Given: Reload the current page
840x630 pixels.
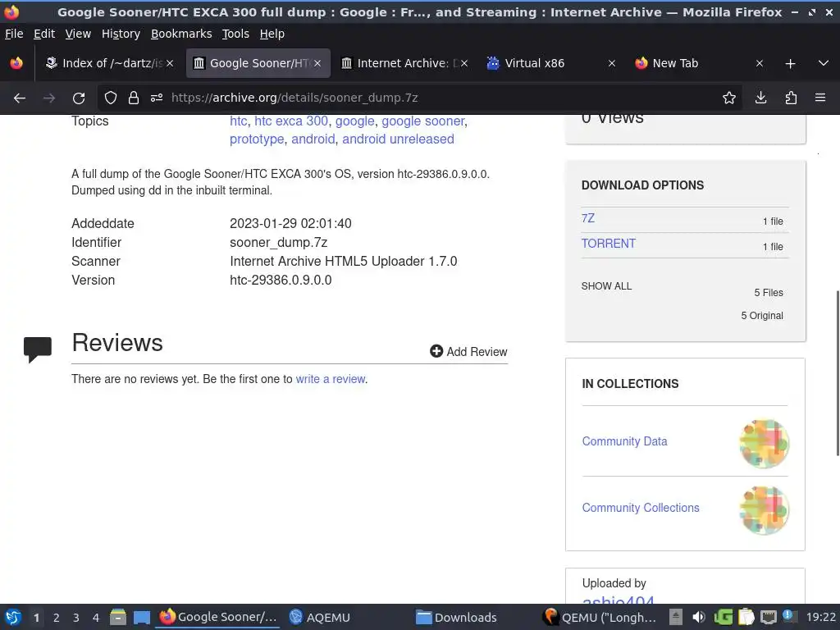Looking at the screenshot, I should click(79, 98).
